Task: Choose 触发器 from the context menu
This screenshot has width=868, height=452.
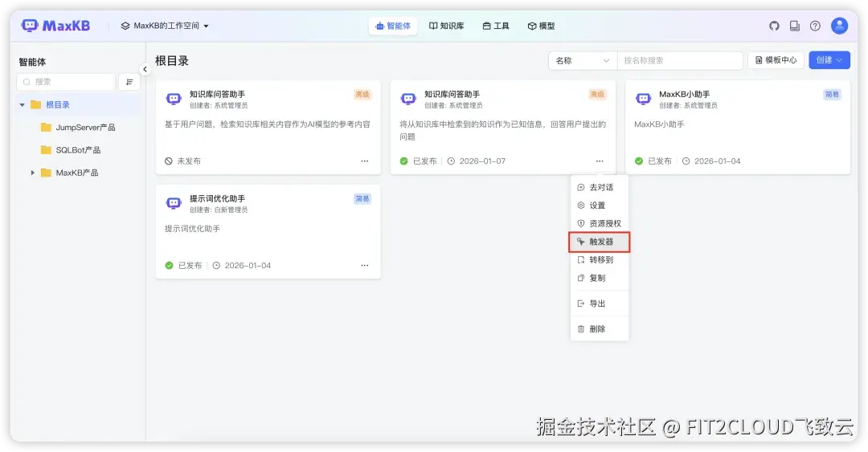Action: point(600,242)
